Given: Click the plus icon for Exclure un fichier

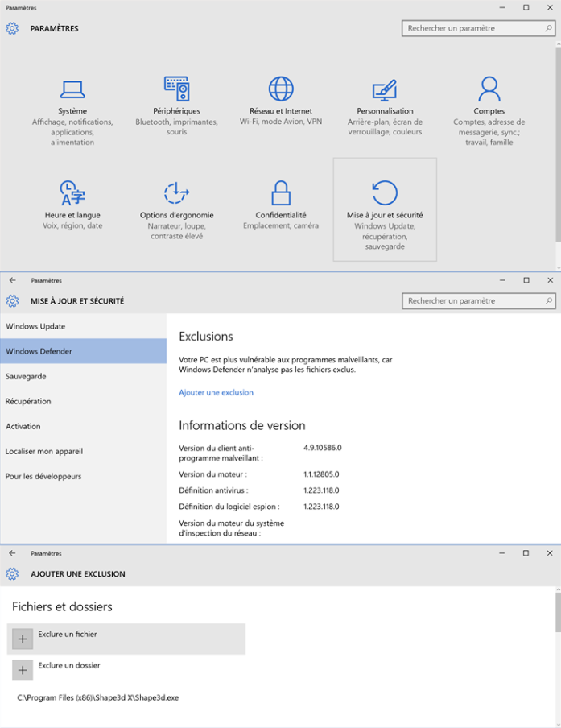Looking at the screenshot, I should tap(23, 639).
